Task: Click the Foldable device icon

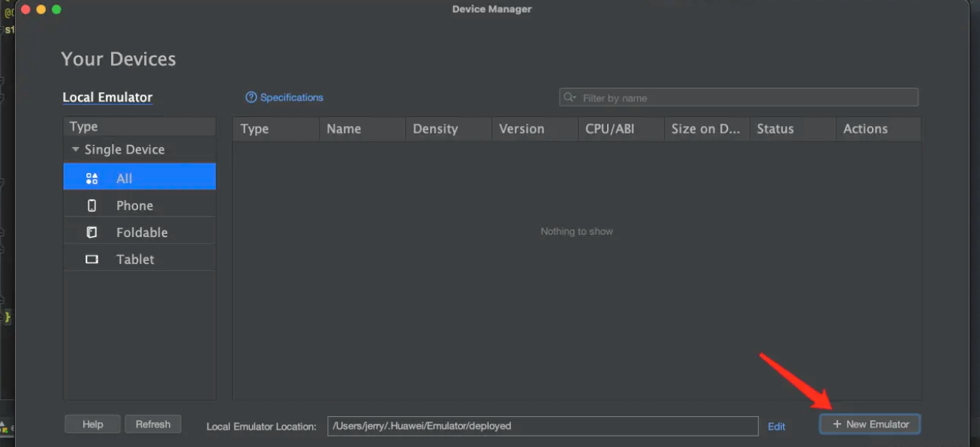Action: [x=92, y=232]
